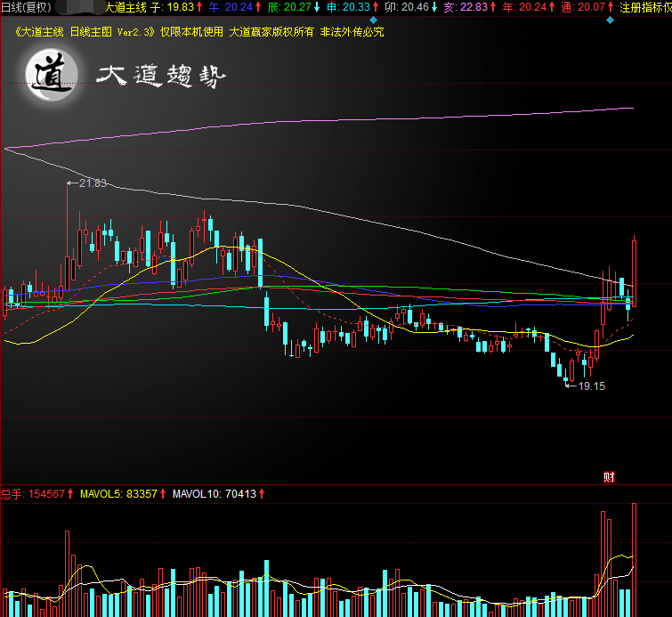This screenshot has height=617, width=672.
Task: Click the 大道趋势 title text
Action: pyautogui.click(x=161, y=78)
